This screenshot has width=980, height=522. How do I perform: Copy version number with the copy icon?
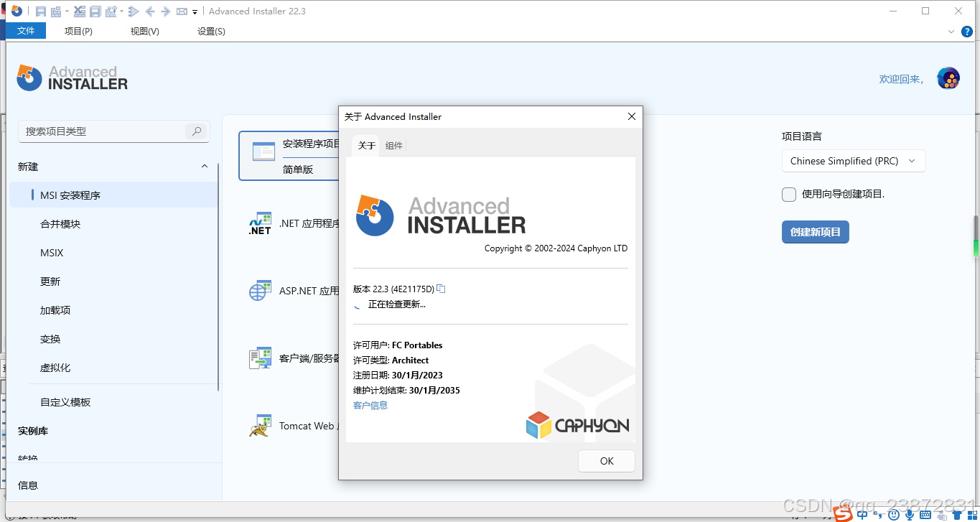tap(441, 289)
